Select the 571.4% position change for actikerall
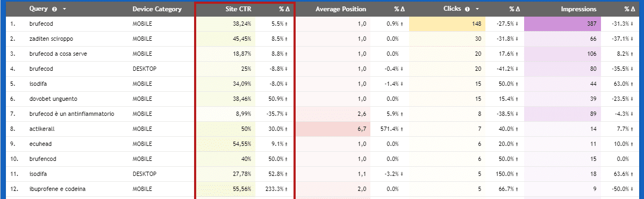 pos(390,129)
